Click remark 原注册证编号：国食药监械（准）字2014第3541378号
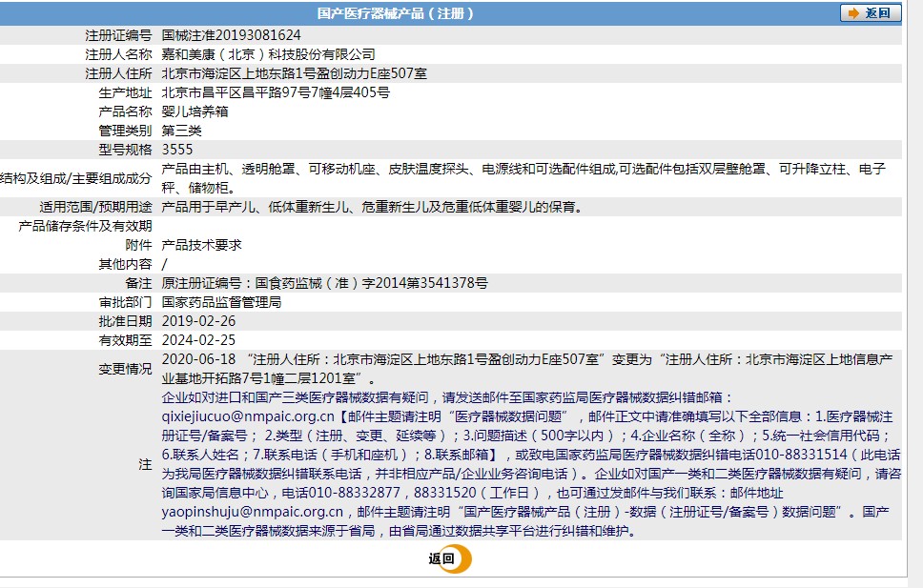This screenshot has height=588, width=923. 325,283
